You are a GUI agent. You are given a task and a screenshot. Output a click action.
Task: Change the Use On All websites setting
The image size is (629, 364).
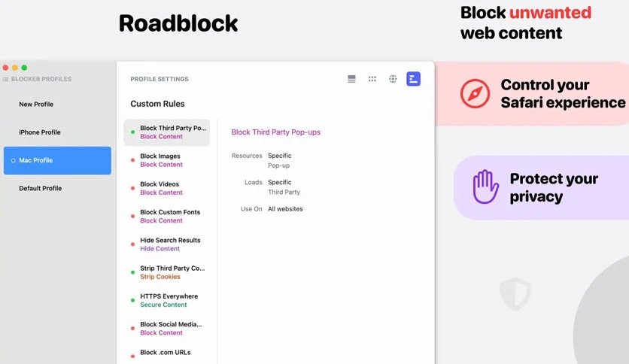tap(285, 209)
